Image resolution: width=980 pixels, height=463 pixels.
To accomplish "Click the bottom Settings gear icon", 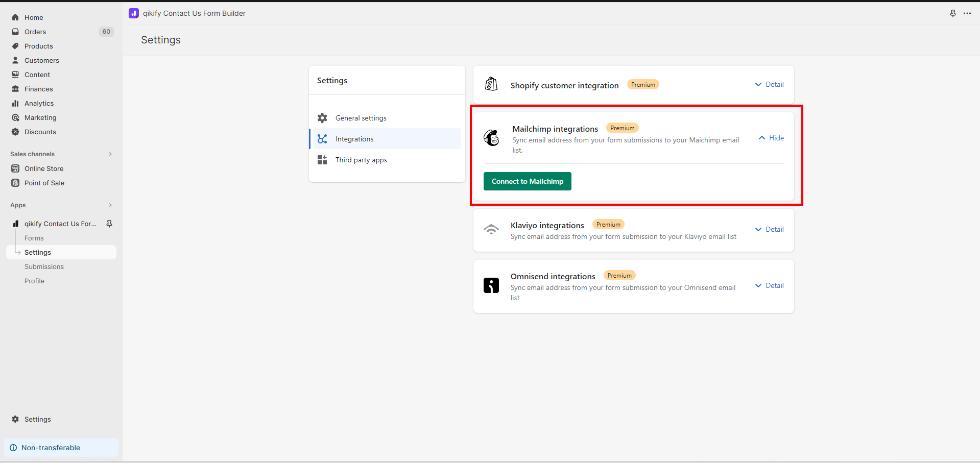I will pyautogui.click(x=15, y=419).
